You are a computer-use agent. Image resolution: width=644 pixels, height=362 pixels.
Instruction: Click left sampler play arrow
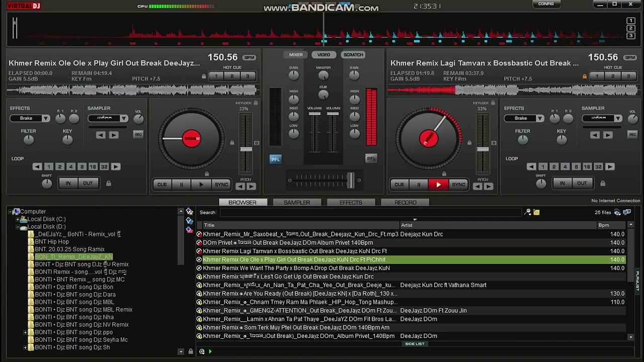pyautogui.click(x=114, y=135)
